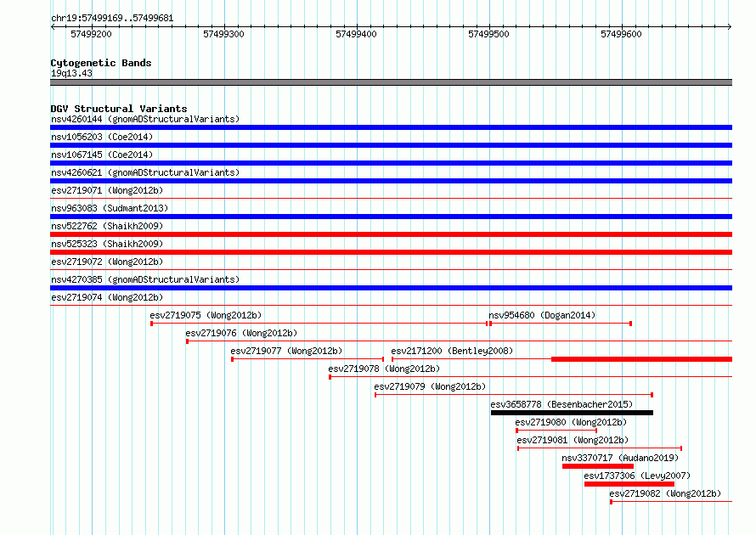Image resolution: width=756 pixels, height=535 pixels.
Task: Click esv1737306 (Levy2007) label
Action: (637, 476)
